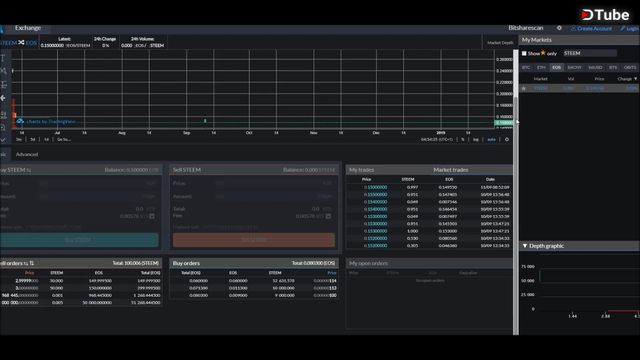The width and height of the screenshot is (640, 360).
Task: Open the settings gear beside Bitsharescan
Action: click(559, 28)
